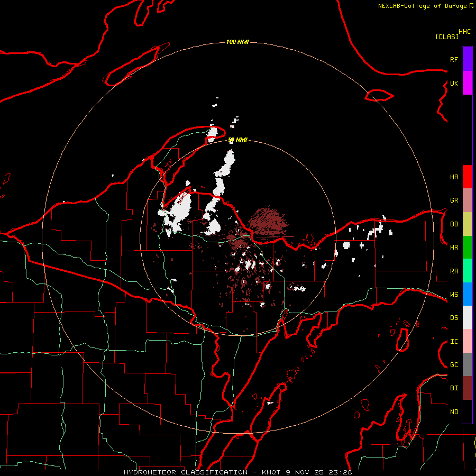Select the GR legend label

[x=454, y=200]
